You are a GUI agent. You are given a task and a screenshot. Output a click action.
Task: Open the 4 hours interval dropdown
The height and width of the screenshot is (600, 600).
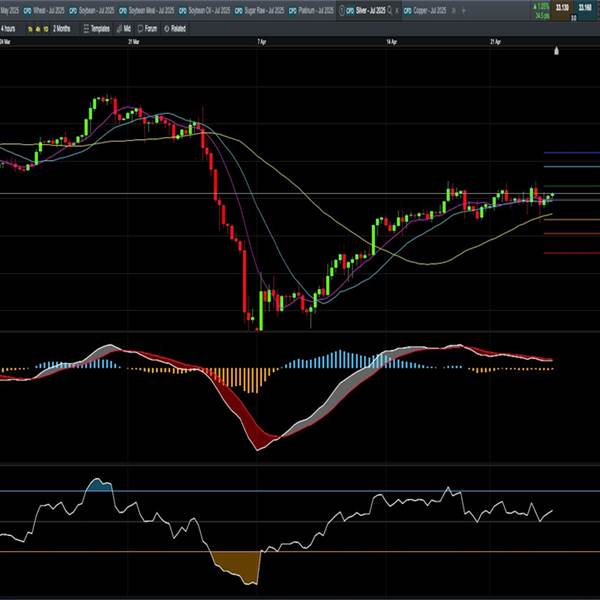(8, 29)
